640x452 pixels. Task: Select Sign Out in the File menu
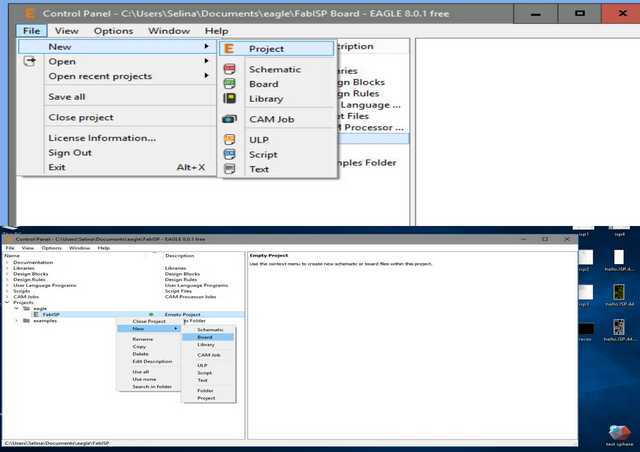point(117,153)
